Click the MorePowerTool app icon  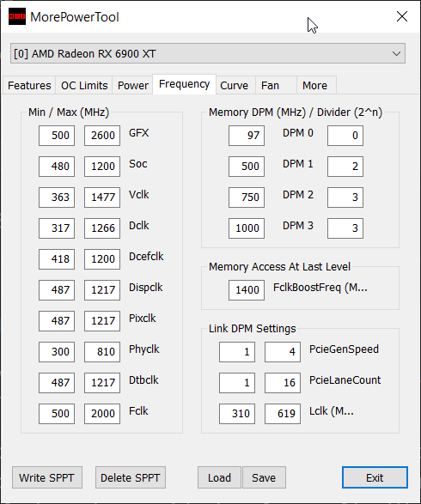16,16
